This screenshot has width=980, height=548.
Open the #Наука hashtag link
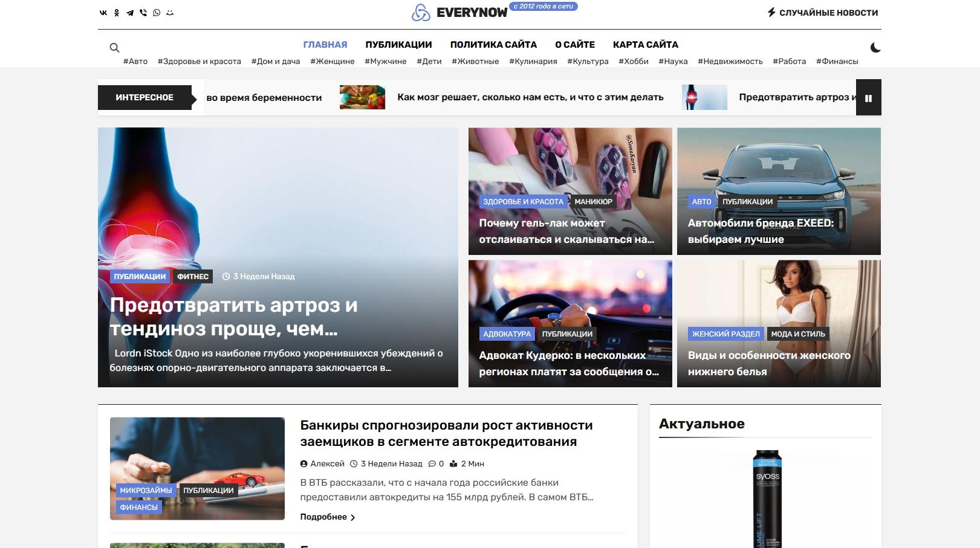(x=673, y=61)
